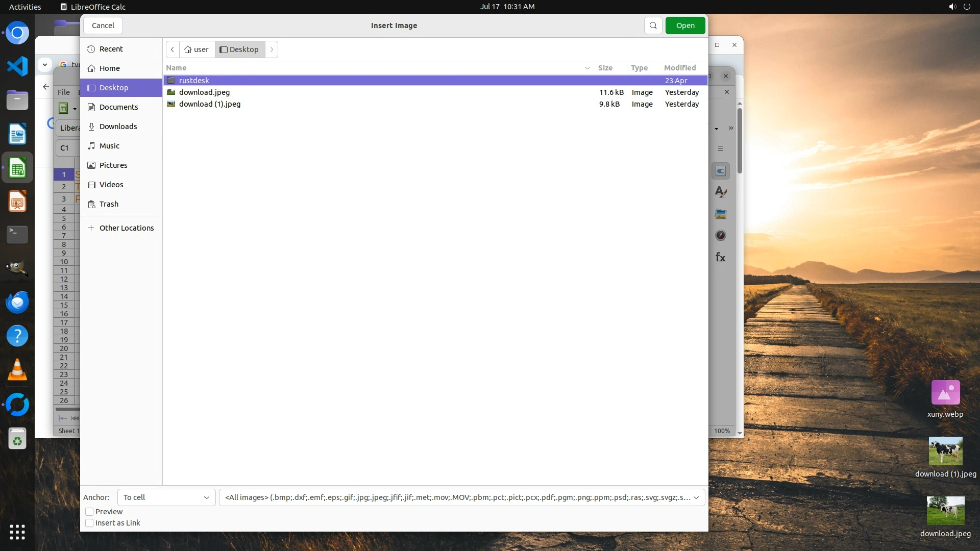Open LibreOffice Impress from dock
980x551 pixels.
17,202
